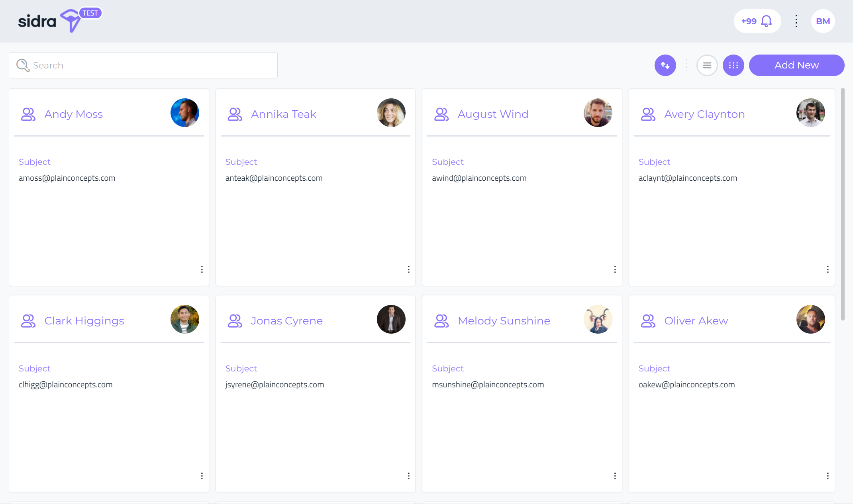Open the header vertical ellipsis menu

click(796, 21)
